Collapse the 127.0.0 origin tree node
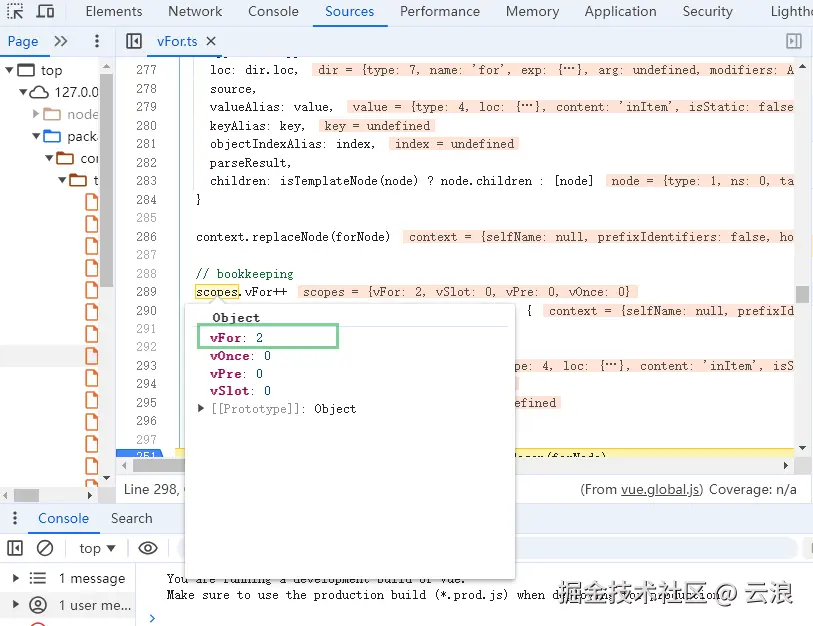813x626 pixels. 23,92
